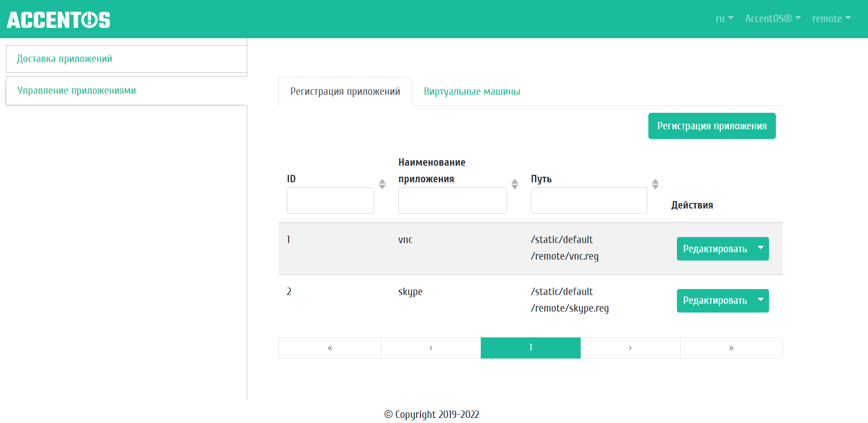This screenshot has height=423, width=868.
Task: Click Редактировать for the vnc application
Action: 715,249
